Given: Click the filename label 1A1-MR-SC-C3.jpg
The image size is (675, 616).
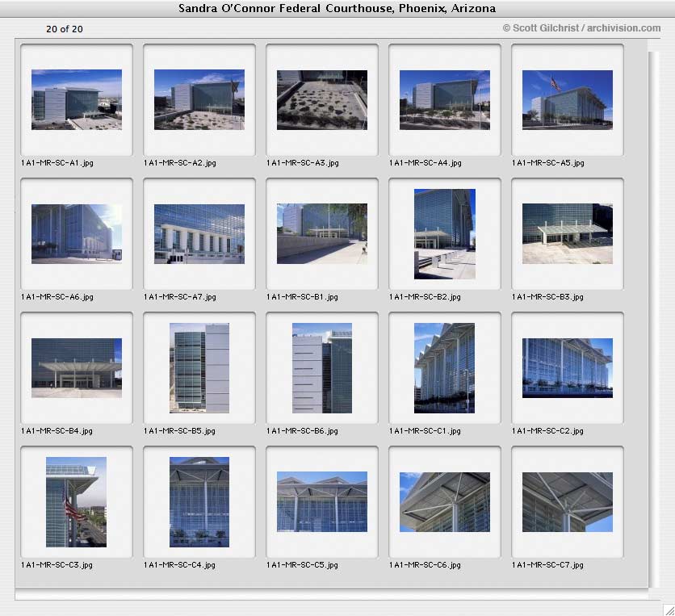Looking at the screenshot, I should 57,565.
